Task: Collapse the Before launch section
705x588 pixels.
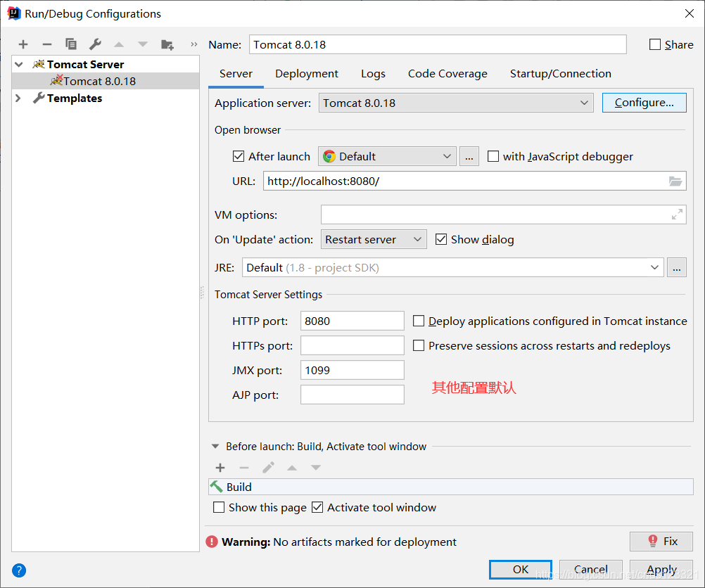Action: pos(215,447)
